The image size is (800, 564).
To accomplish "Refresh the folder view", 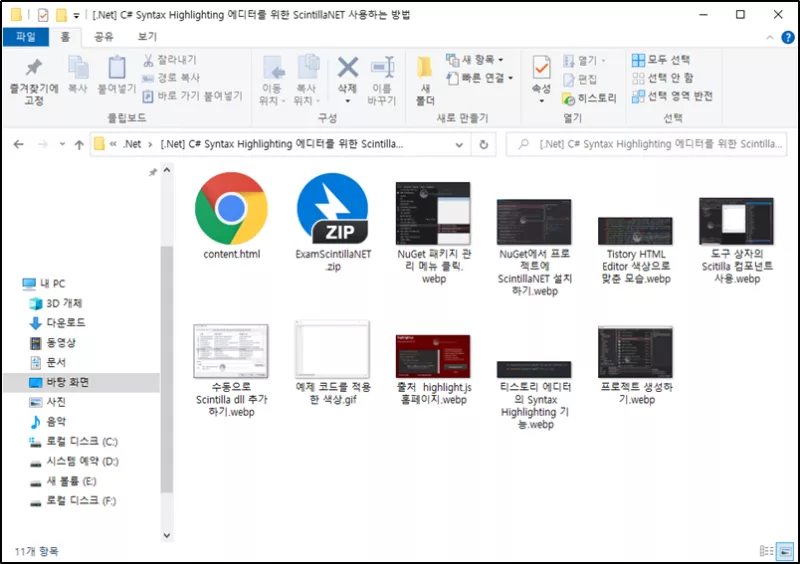I will (484, 145).
